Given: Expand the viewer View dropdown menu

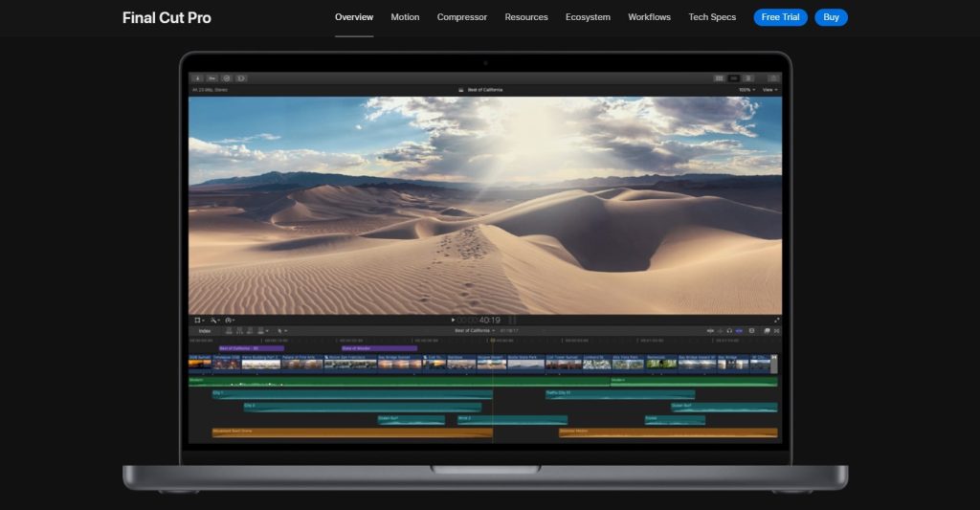Looking at the screenshot, I should pos(769,90).
